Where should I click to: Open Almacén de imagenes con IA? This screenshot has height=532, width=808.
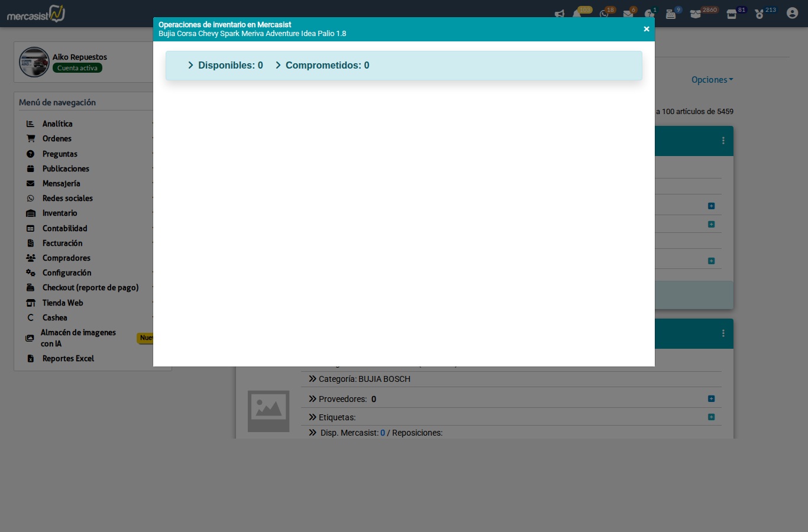tap(78, 338)
